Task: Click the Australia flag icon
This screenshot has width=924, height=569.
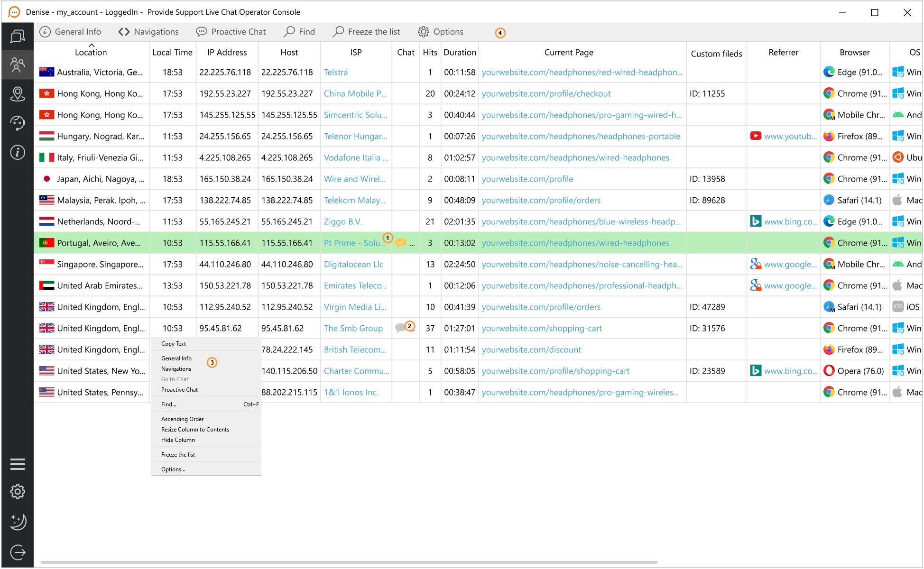Action: tap(46, 72)
